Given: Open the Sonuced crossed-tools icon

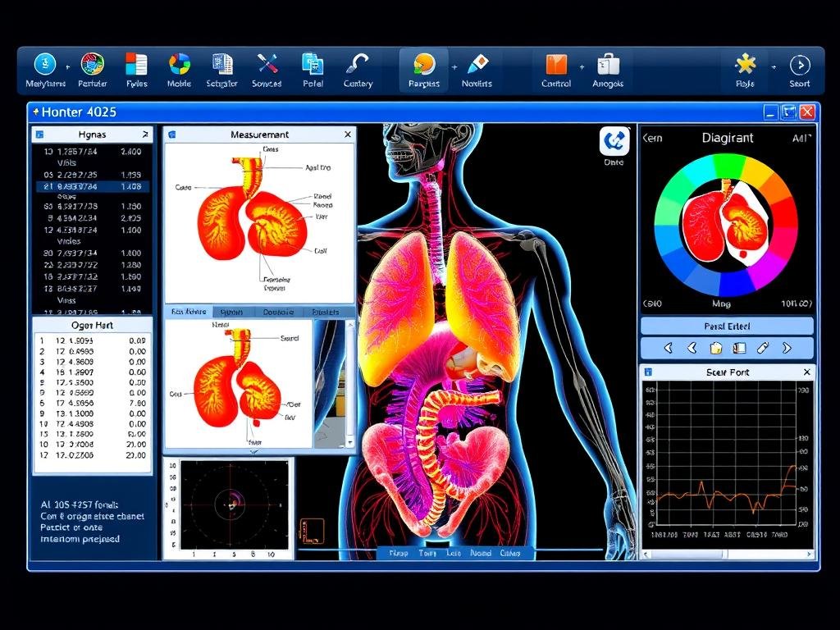Looking at the screenshot, I should tap(267, 65).
